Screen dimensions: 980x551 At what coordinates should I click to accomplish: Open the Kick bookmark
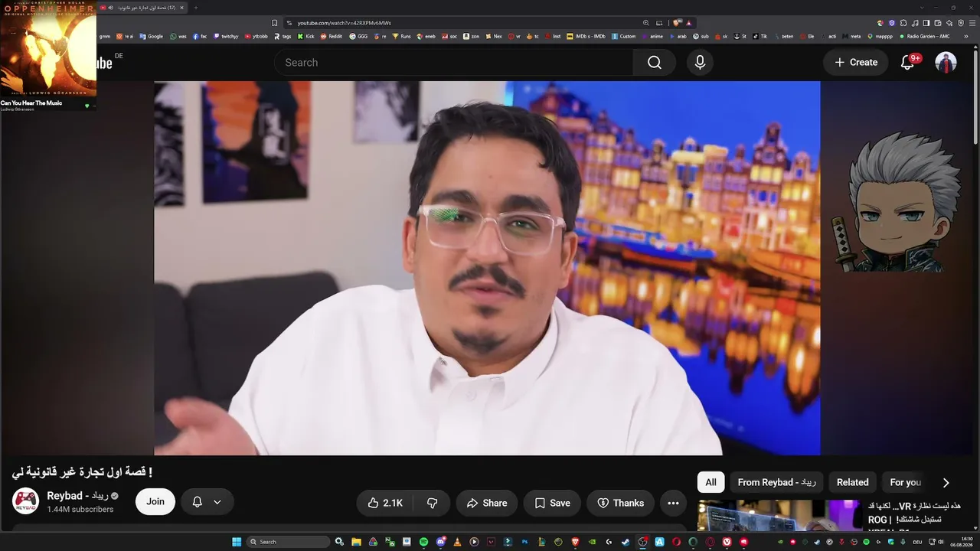pyautogui.click(x=306, y=36)
